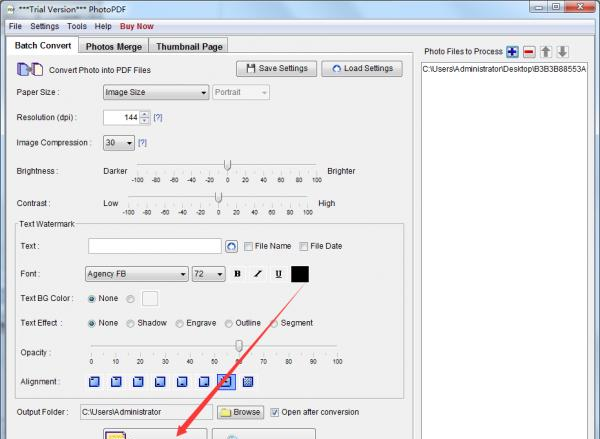This screenshot has height=439, width=600.
Task: Open the Help menu
Action: coord(103,26)
